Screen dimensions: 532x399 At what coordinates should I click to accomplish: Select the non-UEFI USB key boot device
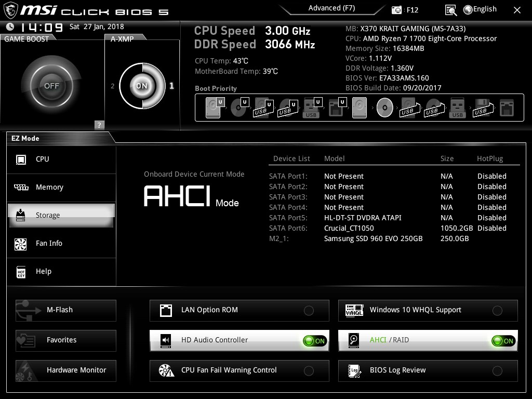click(458, 108)
